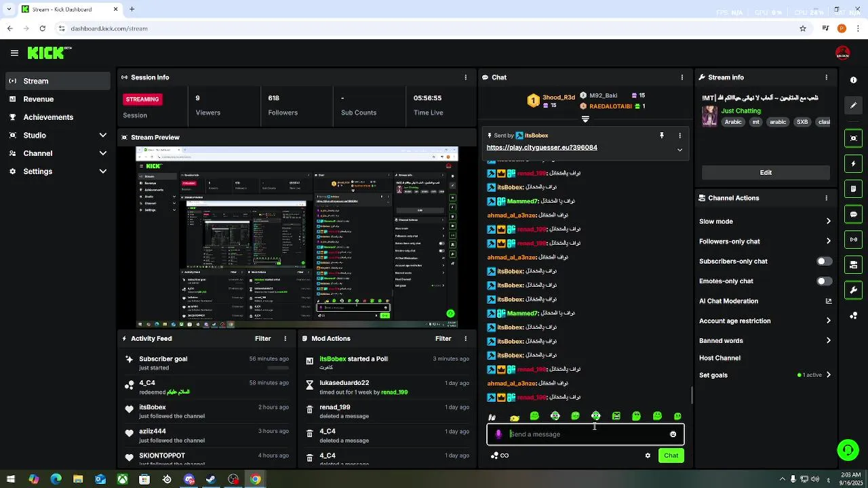Open Xbox app from the taskbar

pos(122,479)
